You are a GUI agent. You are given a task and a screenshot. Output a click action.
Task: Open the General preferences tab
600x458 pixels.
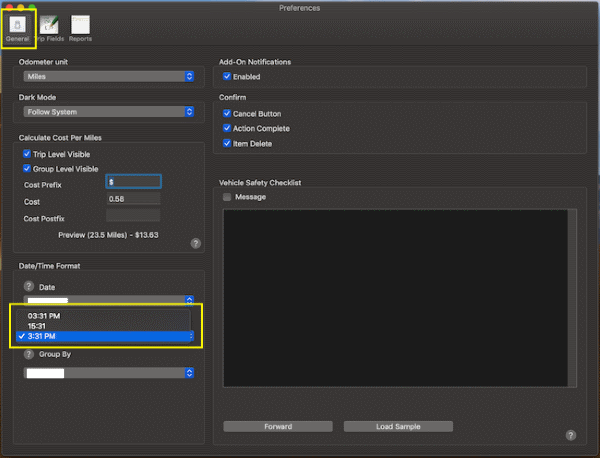coord(17,27)
